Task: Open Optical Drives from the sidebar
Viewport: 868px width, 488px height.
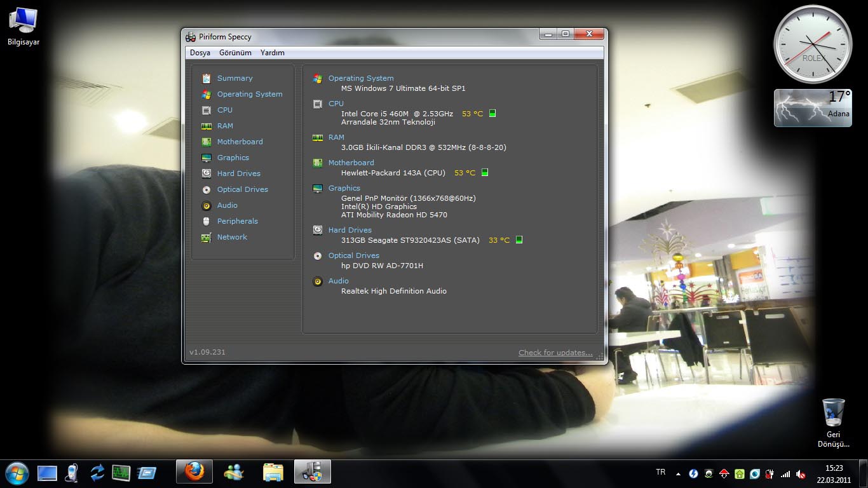Action: point(243,189)
